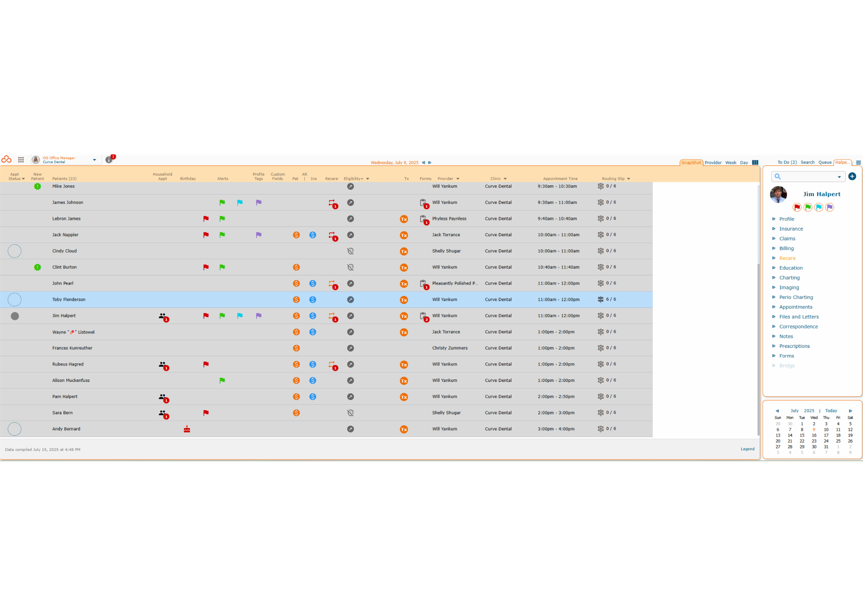Open the OG Office Manager user dropdown

pos(94,160)
